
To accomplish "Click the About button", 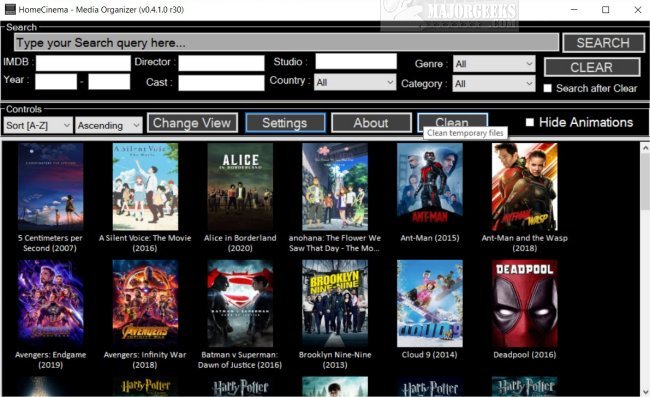I will click(x=371, y=123).
